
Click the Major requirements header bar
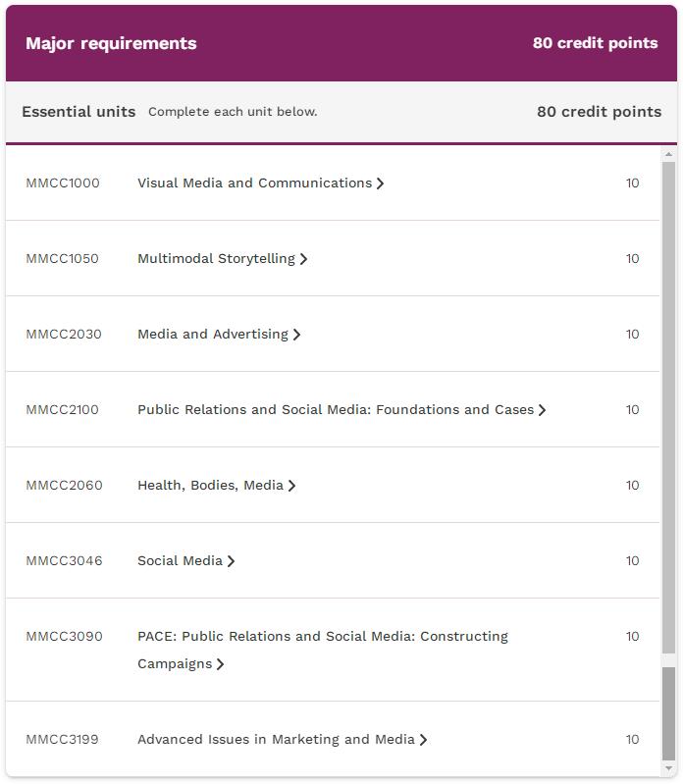click(x=341, y=43)
